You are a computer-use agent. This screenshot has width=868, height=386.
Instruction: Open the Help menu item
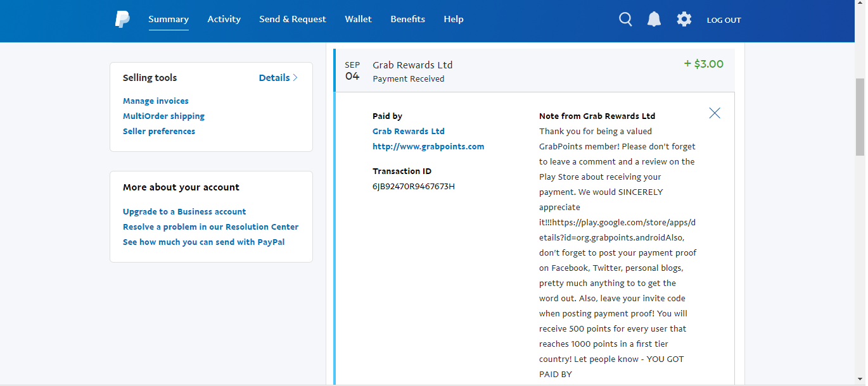click(x=454, y=19)
